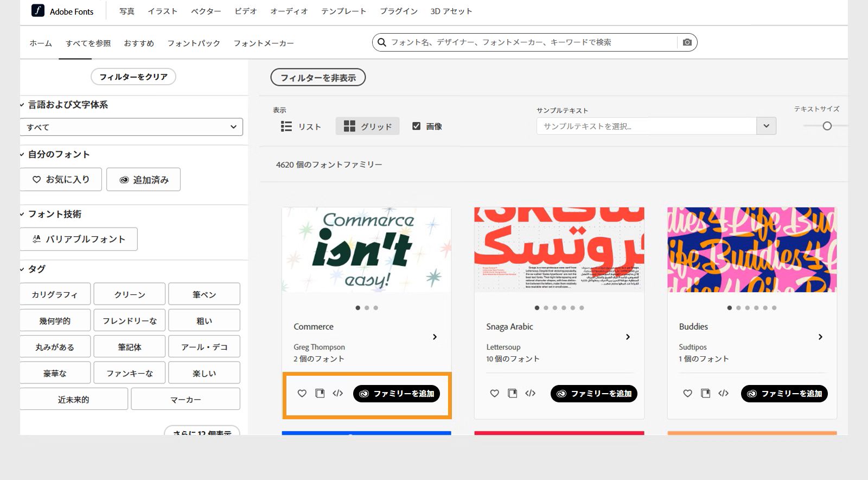Open Buddies family details chevron

pos(820,337)
